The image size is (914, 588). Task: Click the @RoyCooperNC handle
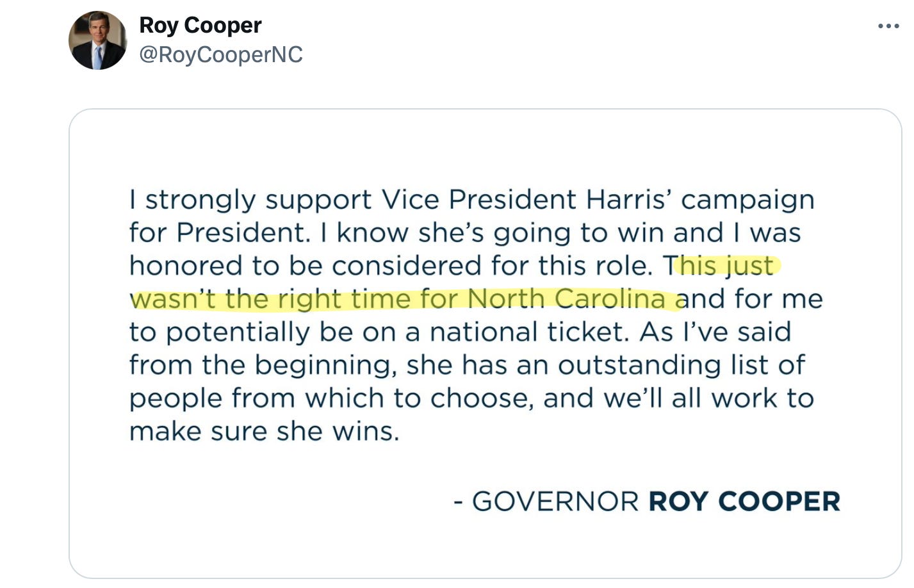pyautogui.click(x=221, y=55)
